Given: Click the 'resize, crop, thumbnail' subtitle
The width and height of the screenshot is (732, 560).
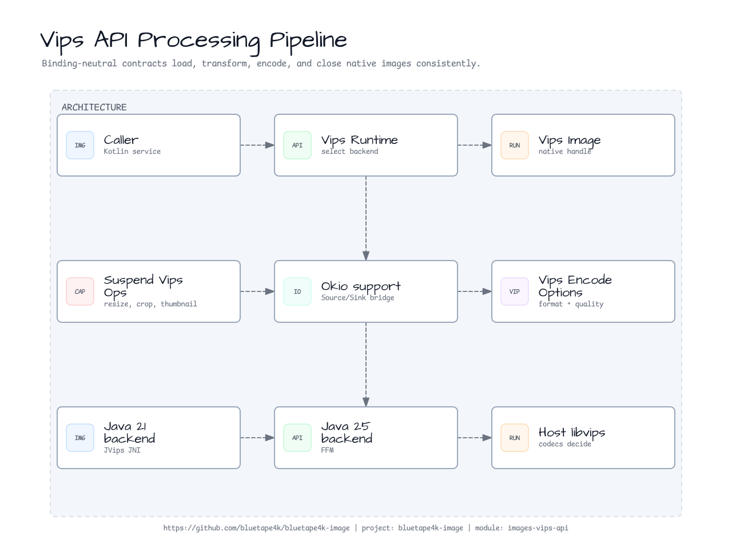Looking at the screenshot, I should [150, 304].
